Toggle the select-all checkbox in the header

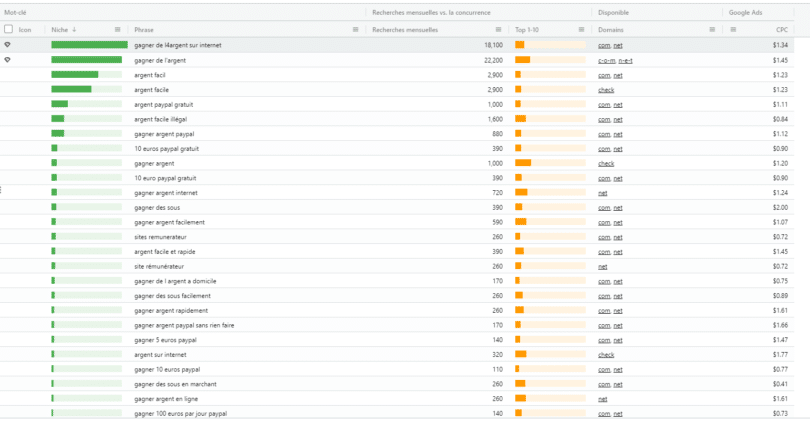pos(8,29)
